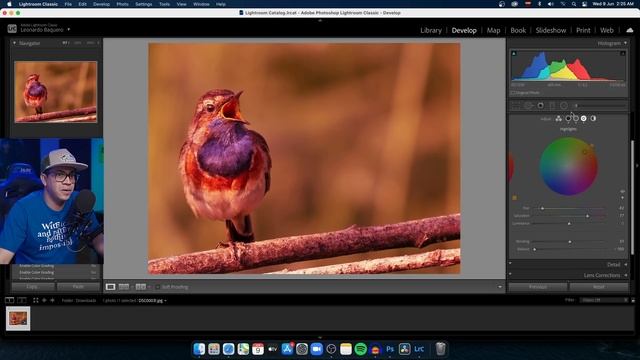
Task: Select Loupe view icon in toolbar
Action: [110, 287]
